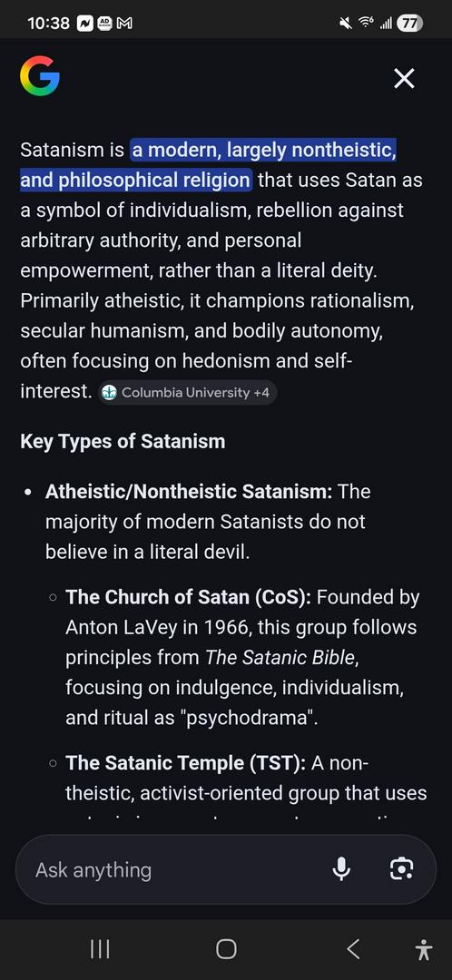The height and width of the screenshot is (980, 452).
Task: Tap 'The Satanic Temple (TST)' bold text
Action: [186, 763]
